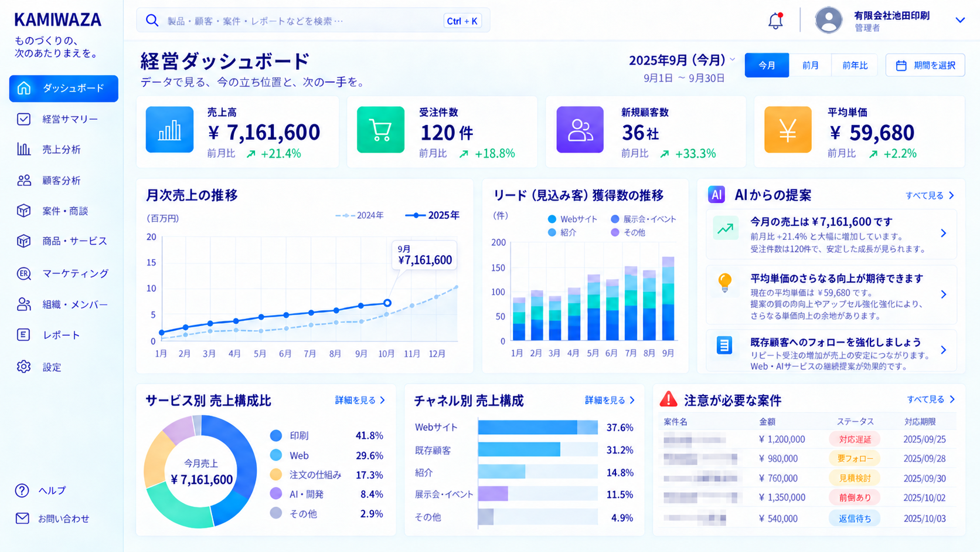Click すべて見る in 注意が必要な案件

[x=931, y=399]
